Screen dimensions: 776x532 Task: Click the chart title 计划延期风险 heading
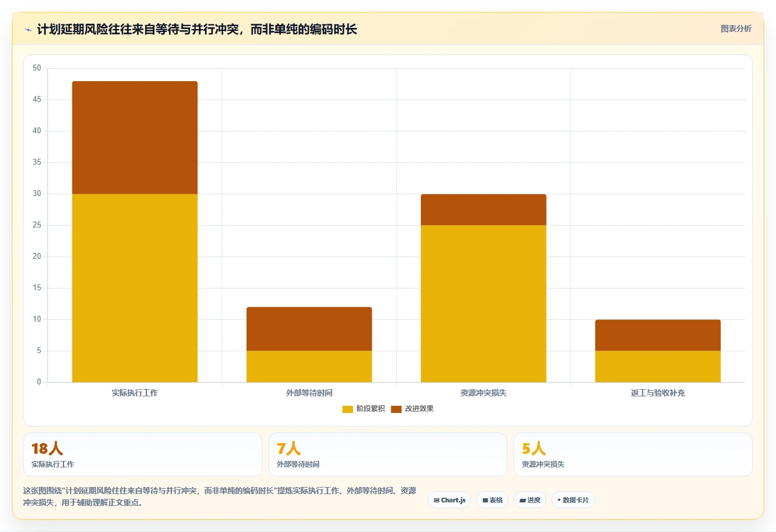pyautogui.click(x=197, y=29)
